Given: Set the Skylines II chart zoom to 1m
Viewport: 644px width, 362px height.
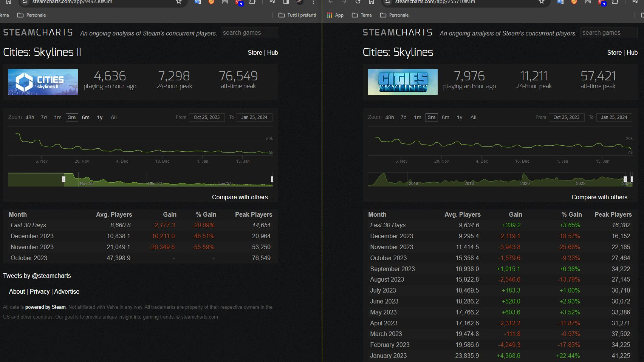Looking at the screenshot, I should click(x=58, y=117).
